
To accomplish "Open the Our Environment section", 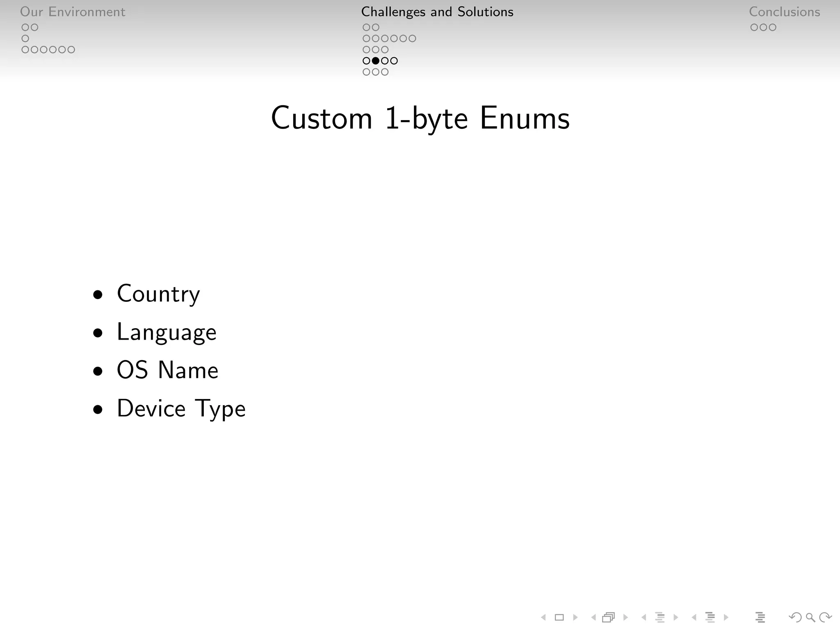I will 73,12.
